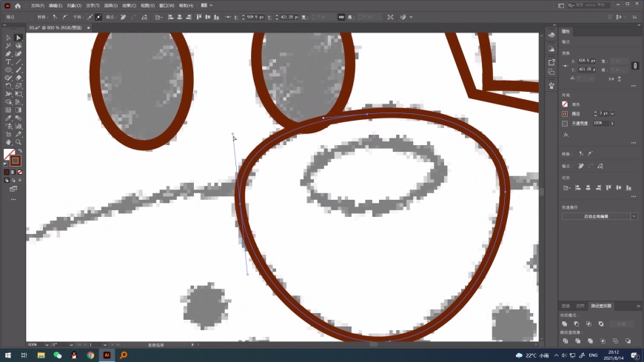
Task: Click the 描边 stroke link in Properties
Action: [576, 114]
